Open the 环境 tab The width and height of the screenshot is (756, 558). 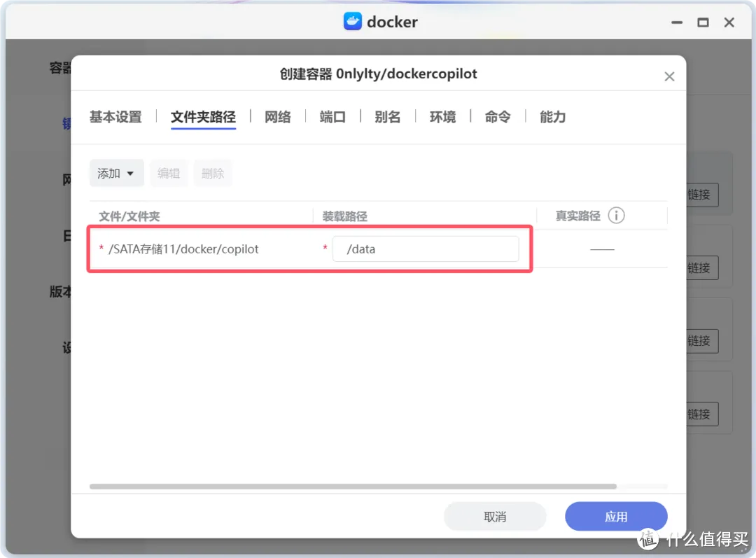[442, 117]
